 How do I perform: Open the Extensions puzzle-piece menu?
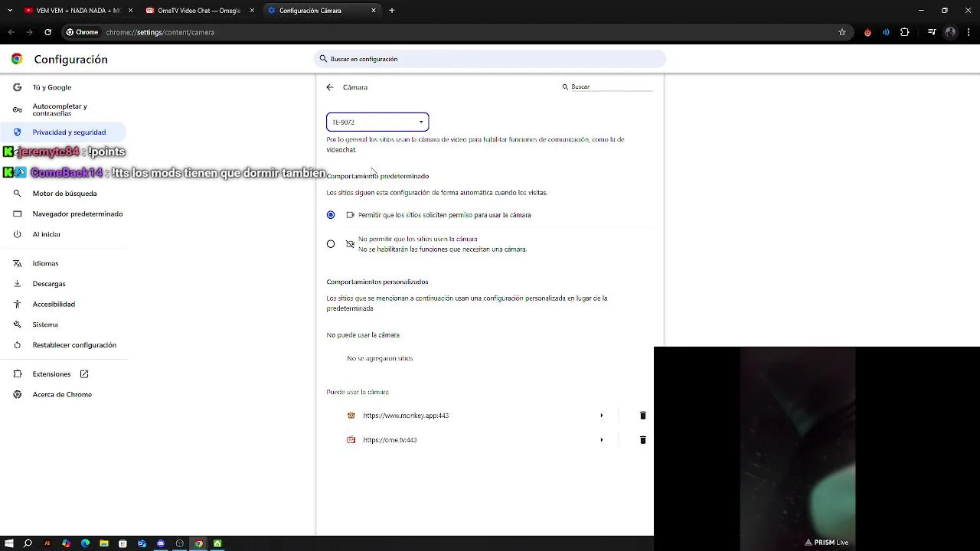pos(905,32)
